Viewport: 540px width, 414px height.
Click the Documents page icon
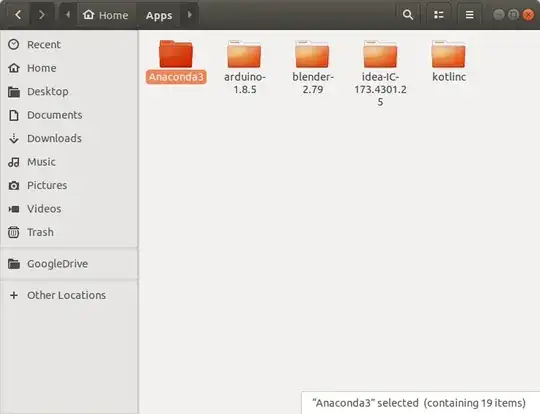click(x=14, y=115)
